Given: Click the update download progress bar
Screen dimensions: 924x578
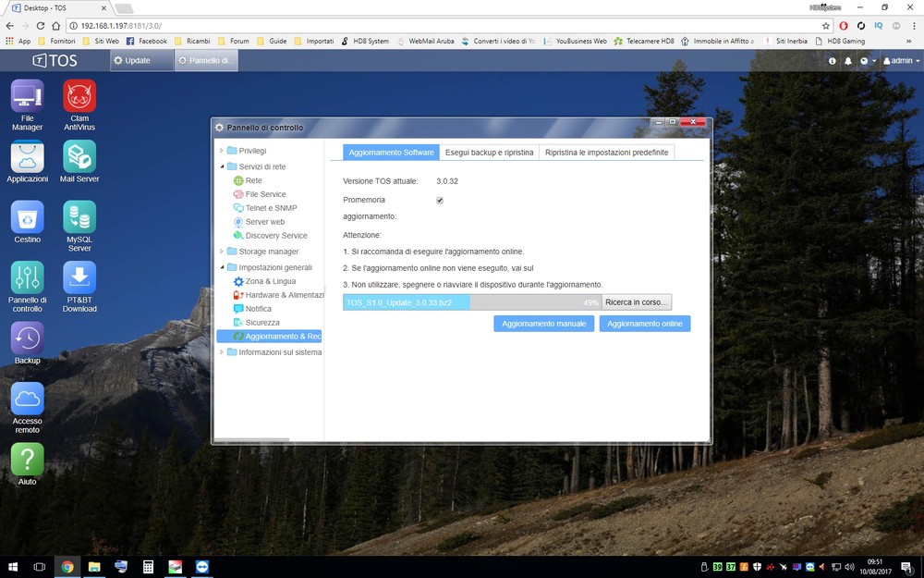Looking at the screenshot, I should (471, 302).
